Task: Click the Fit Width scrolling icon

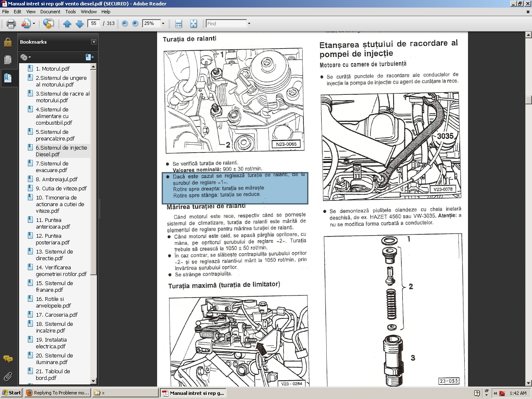Action: tap(179, 24)
